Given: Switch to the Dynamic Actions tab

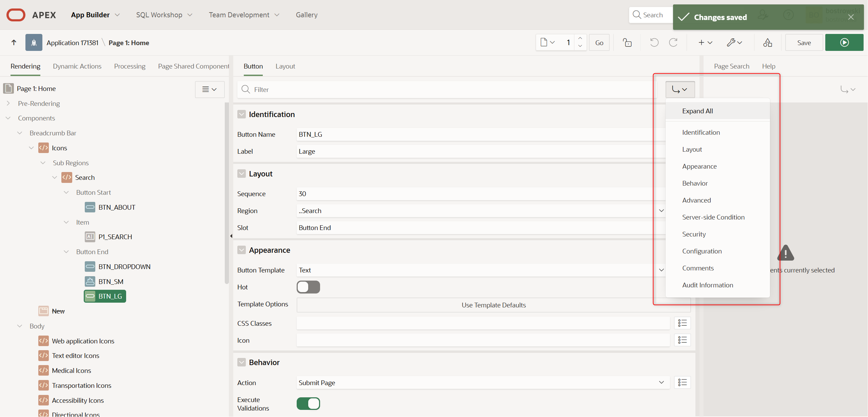Looking at the screenshot, I should [77, 66].
